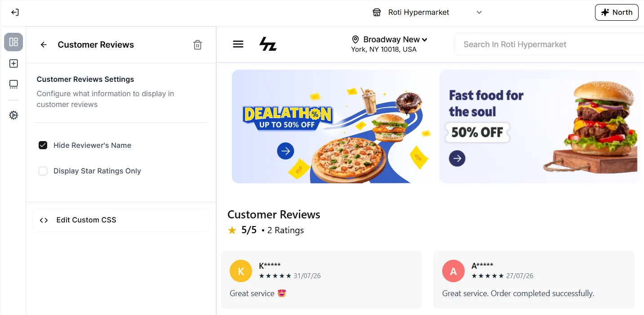Click the burger 50% OFF banner image
644x315 pixels.
pos(541,126)
